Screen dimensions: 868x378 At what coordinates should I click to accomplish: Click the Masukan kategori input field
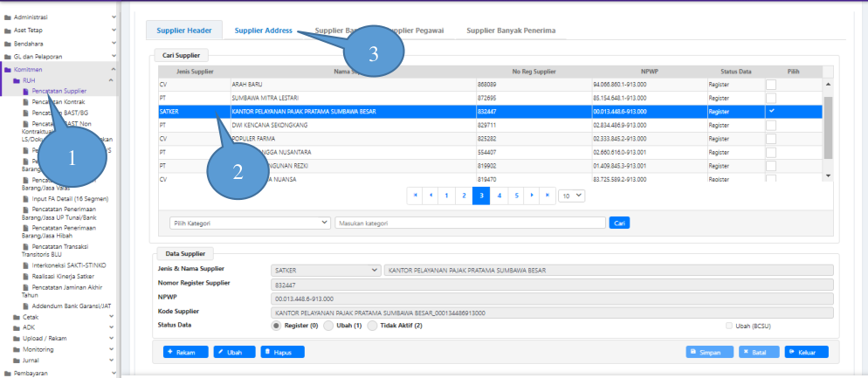(470, 223)
